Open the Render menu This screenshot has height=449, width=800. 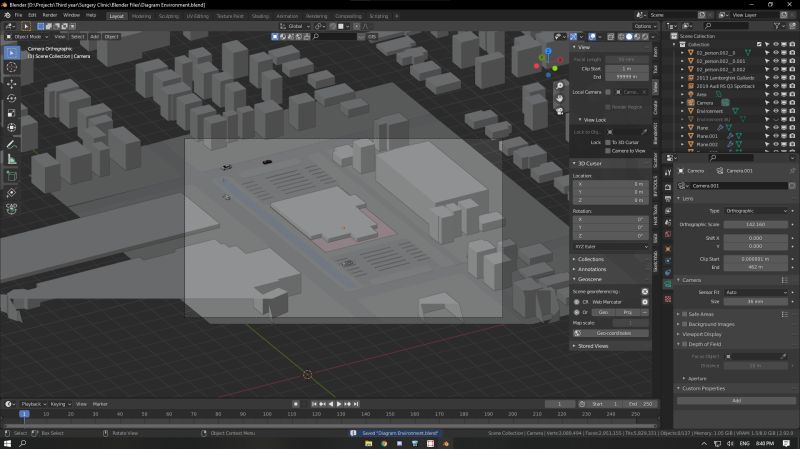pyautogui.click(x=49, y=15)
